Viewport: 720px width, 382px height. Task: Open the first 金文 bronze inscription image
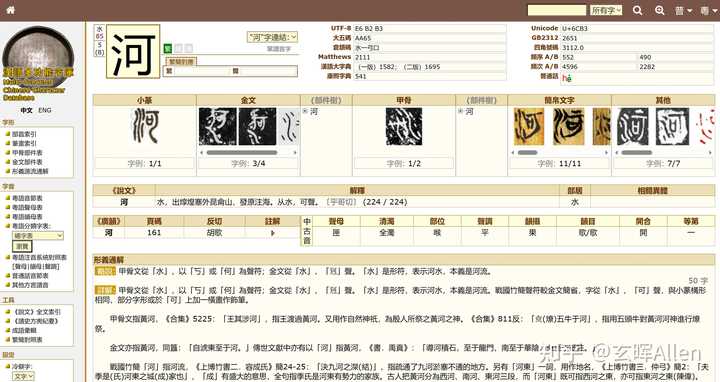tap(217, 126)
